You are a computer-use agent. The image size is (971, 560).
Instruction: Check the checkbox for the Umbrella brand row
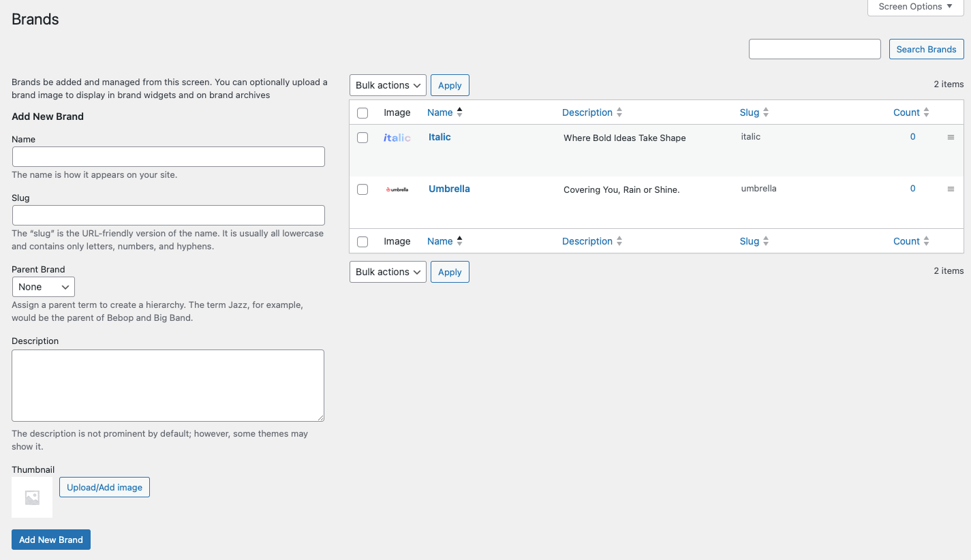(362, 189)
